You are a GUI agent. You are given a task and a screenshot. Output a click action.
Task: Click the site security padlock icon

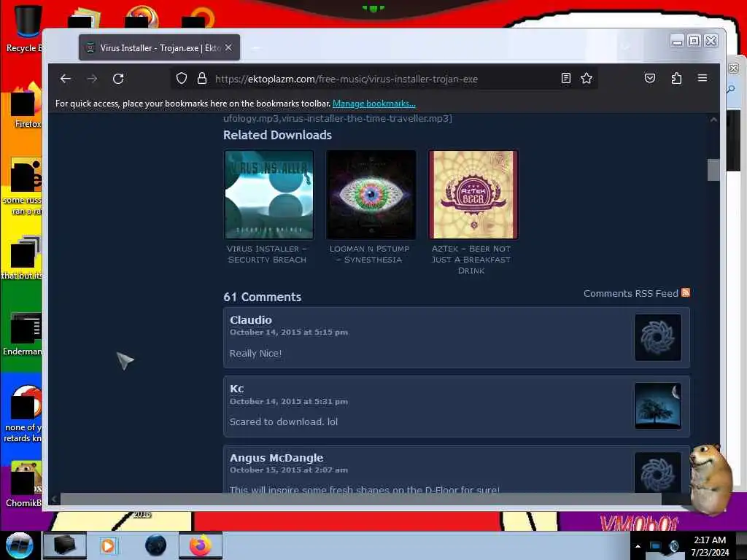click(x=202, y=78)
